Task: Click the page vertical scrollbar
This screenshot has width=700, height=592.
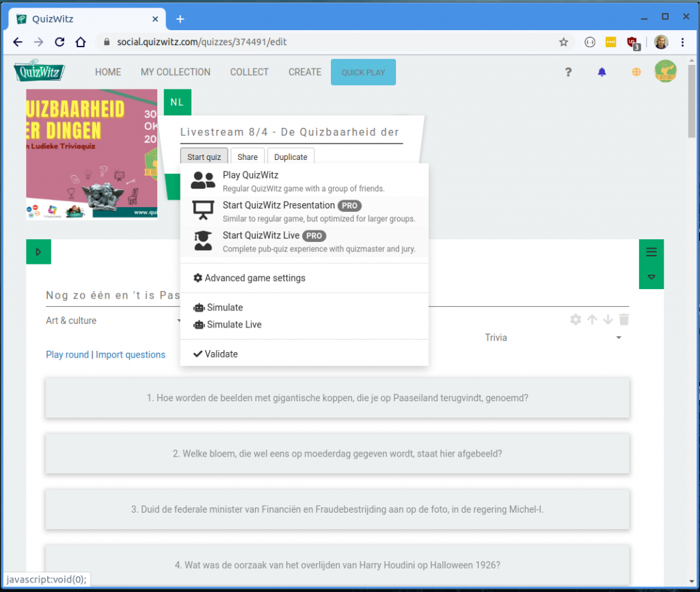Action: coord(692,102)
